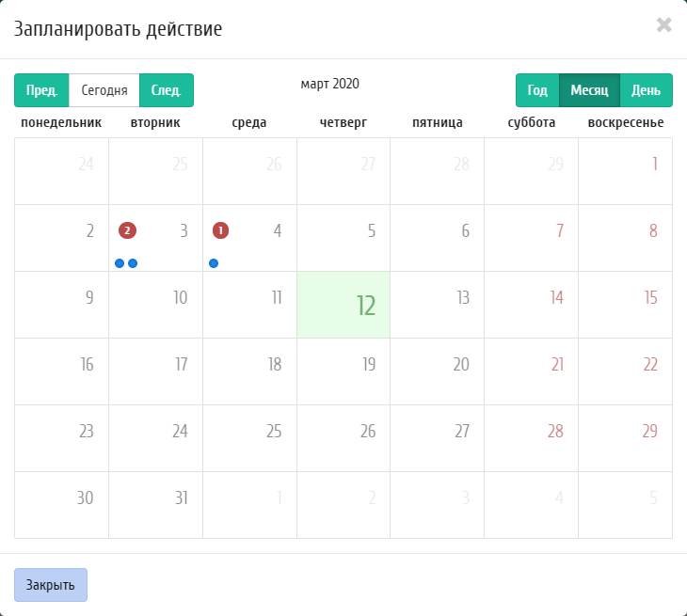The height and width of the screenshot is (616, 687).
Task: Select Saturday March 14
Action: 532,305
